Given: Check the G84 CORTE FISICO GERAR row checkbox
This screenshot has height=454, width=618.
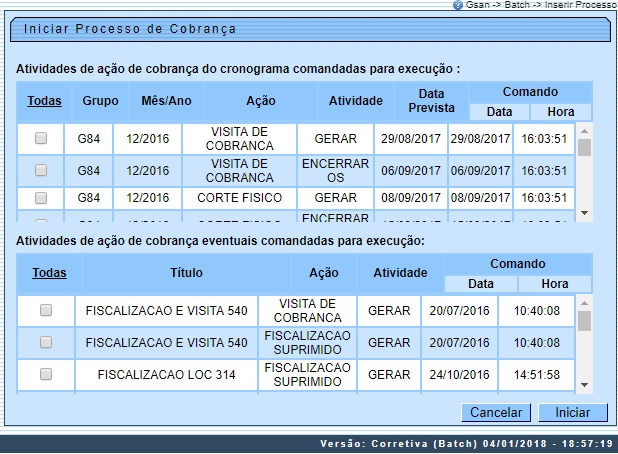Looking at the screenshot, I should [x=41, y=198].
